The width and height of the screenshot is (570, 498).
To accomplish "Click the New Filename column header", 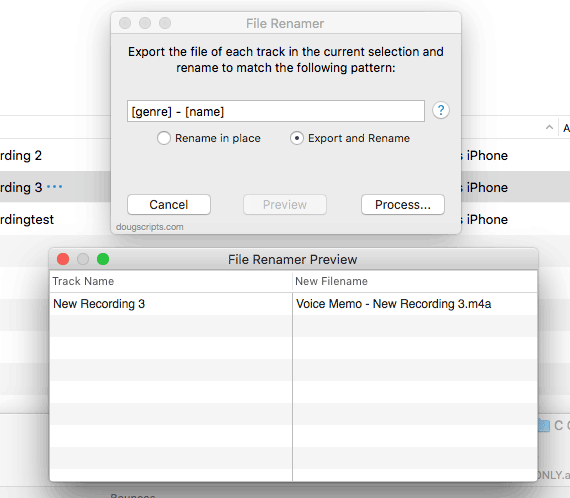I will pos(415,281).
